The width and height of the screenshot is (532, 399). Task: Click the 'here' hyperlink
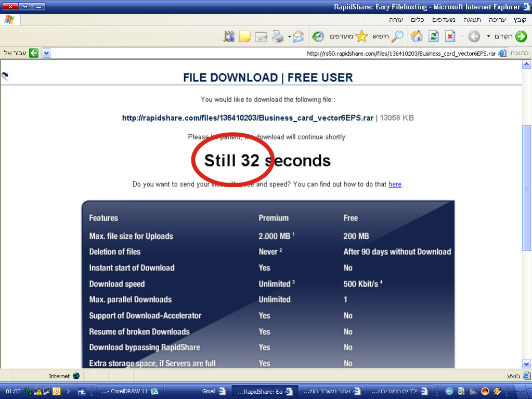click(395, 184)
